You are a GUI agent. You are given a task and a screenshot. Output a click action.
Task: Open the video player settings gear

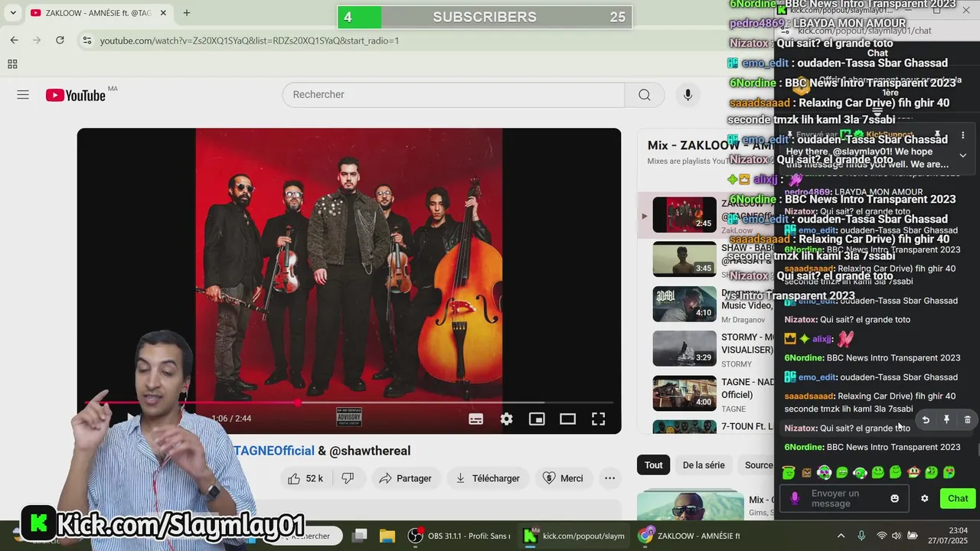[x=506, y=419]
